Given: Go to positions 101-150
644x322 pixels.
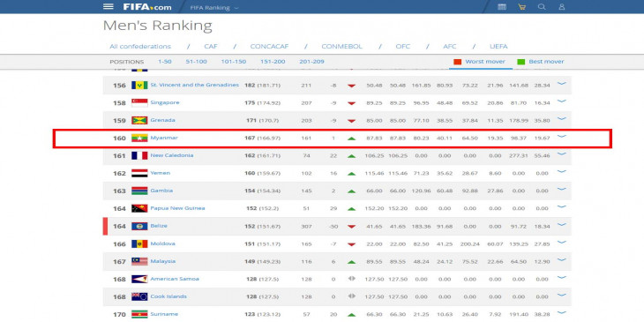Looking at the screenshot, I should coord(233,62).
